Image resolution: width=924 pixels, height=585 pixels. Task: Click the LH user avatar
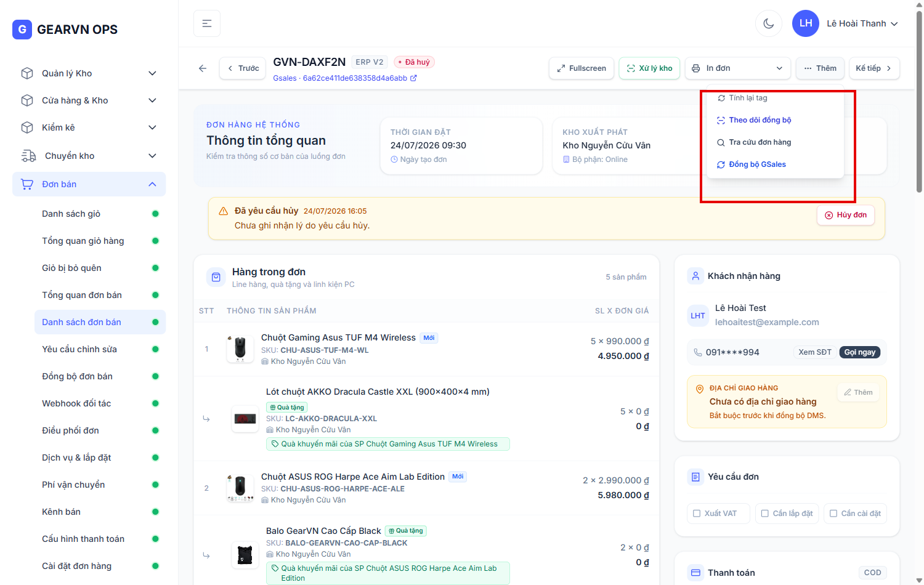pyautogui.click(x=806, y=23)
